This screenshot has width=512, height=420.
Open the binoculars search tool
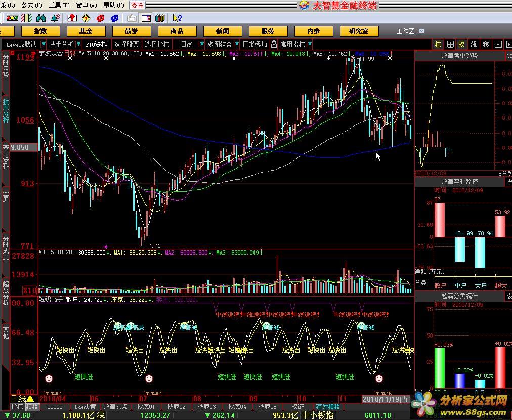41,18
